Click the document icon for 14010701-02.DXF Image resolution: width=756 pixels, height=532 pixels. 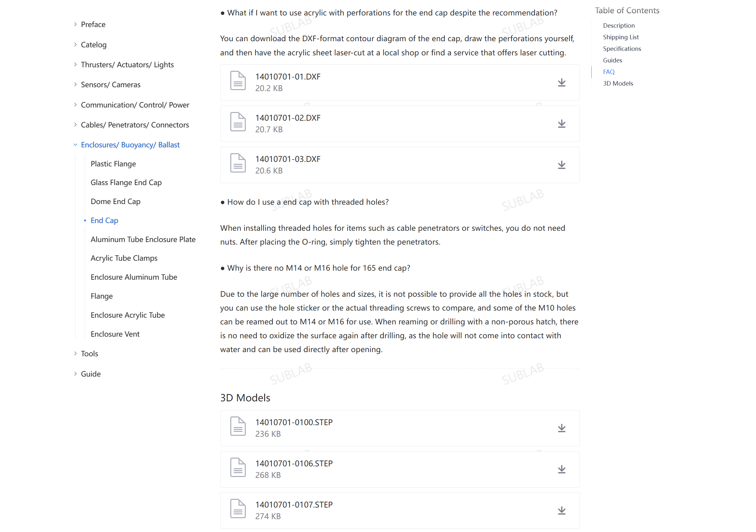pos(238,122)
